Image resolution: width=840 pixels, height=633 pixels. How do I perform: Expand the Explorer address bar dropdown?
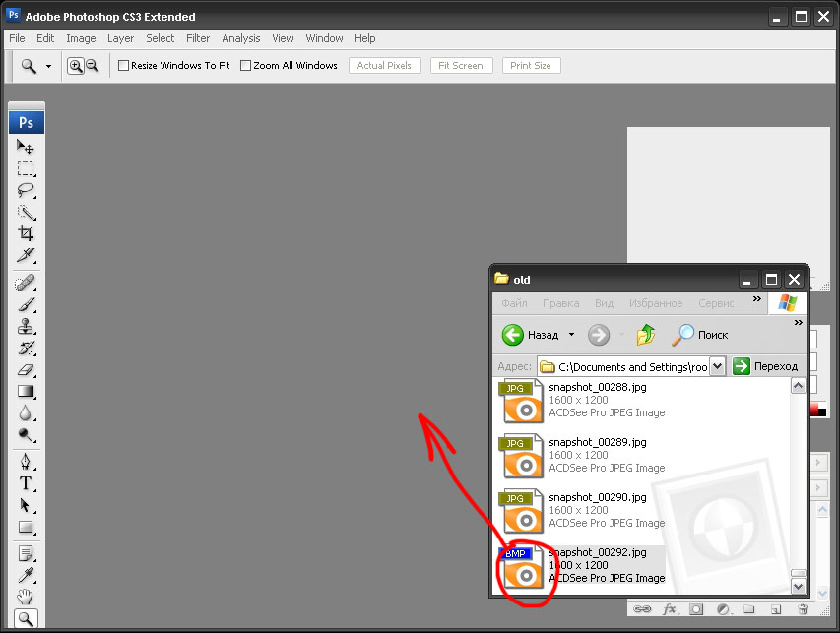pos(717,366)
